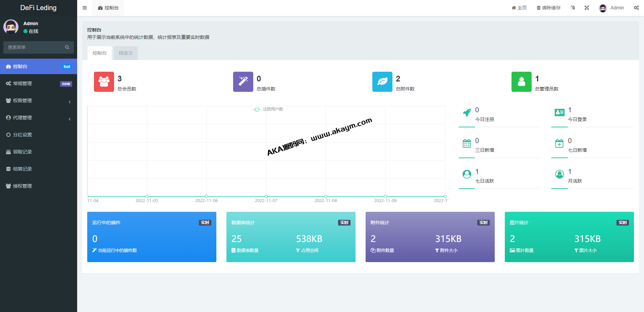Viewport: 644px width, 312px height.
Task: Click the purple magic wand plugins icon
Action: 243,82
